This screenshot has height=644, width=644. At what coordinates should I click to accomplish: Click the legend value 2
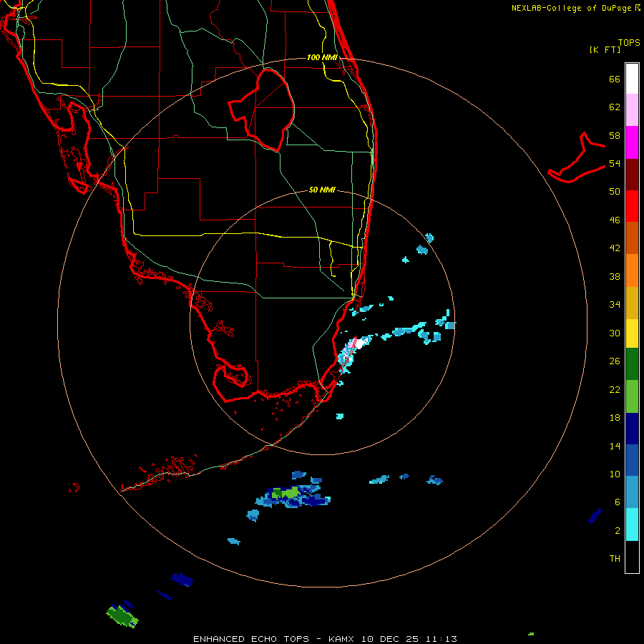tap(617, 530)
